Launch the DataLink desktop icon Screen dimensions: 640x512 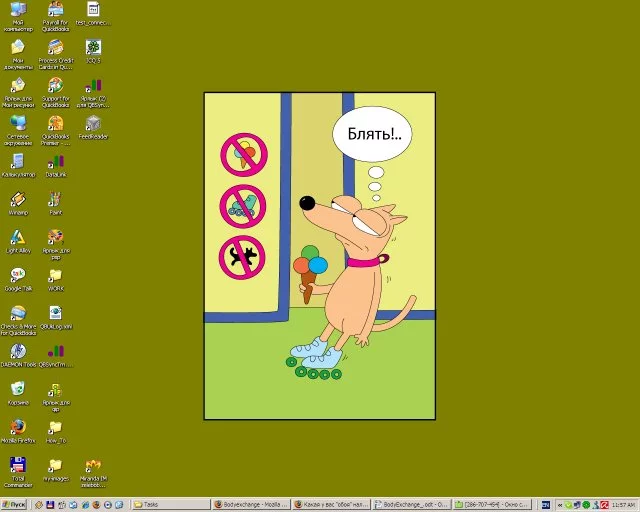(56, 166)
